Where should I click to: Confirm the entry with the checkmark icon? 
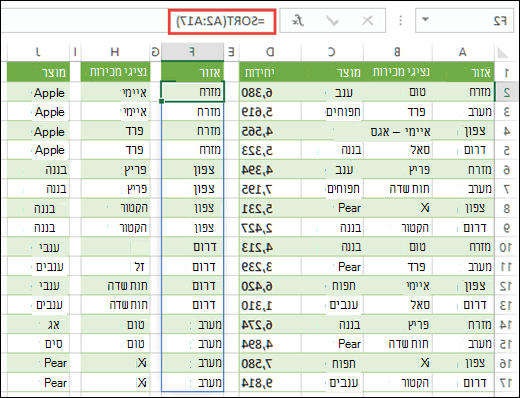(332, 21)
